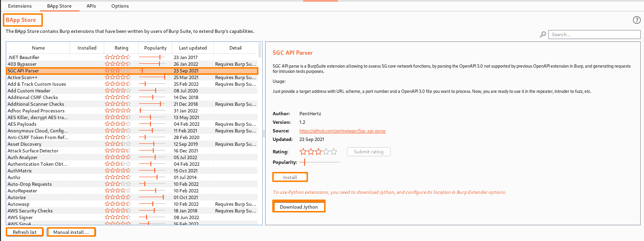Screen dimensions: 644x241
Task: Click the popularity bar of Active Scan++ row
Action: click(x=152, y=77)
